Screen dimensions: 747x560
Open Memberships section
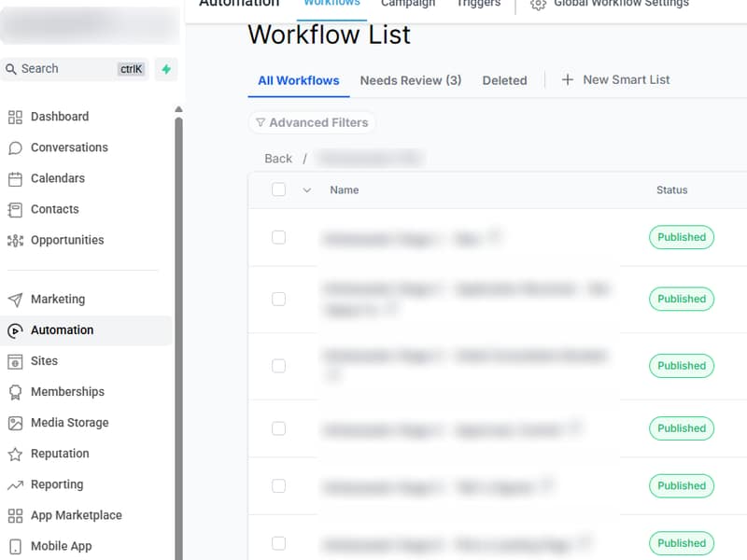point(56,392)
